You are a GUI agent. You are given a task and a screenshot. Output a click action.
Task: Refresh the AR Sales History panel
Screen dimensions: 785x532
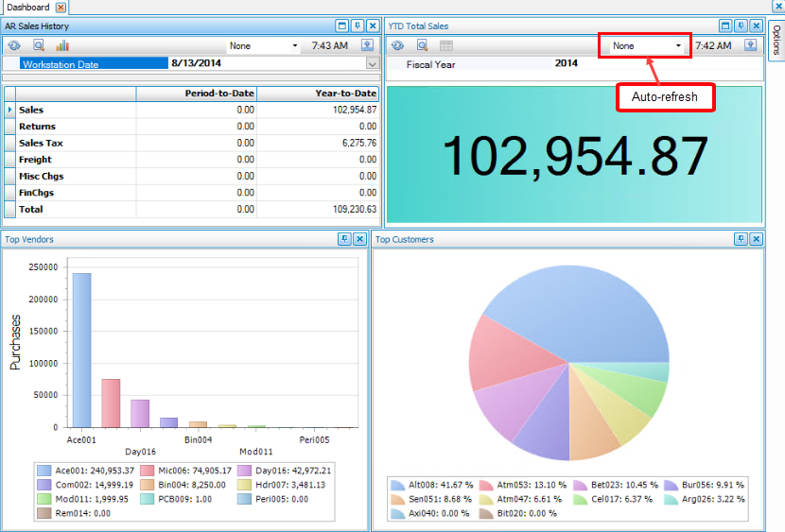[x=14, y=45]
